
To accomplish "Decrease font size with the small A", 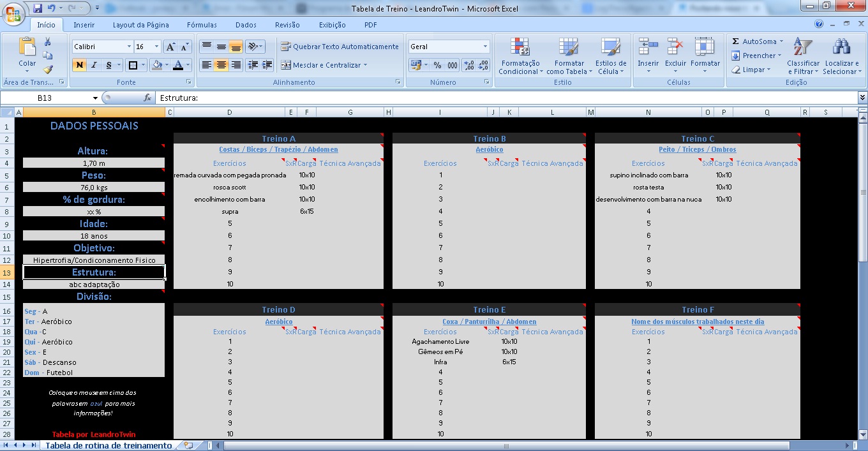I will click(184, 47).
